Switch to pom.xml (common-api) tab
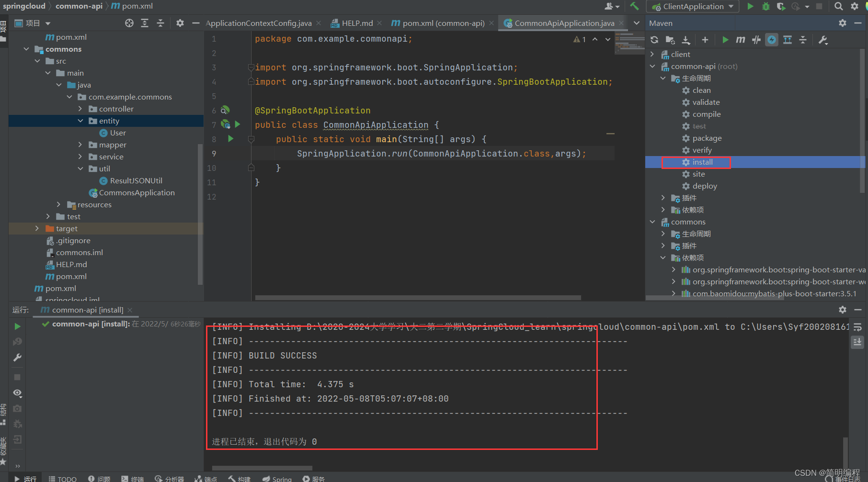The width and height of the screenshot is (868, 482). (444, 23)
